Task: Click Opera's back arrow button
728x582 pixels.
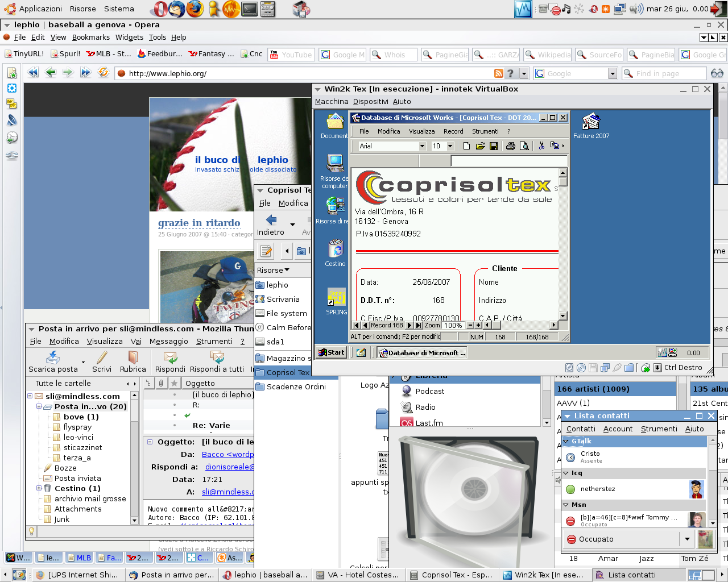Action: 51,72
